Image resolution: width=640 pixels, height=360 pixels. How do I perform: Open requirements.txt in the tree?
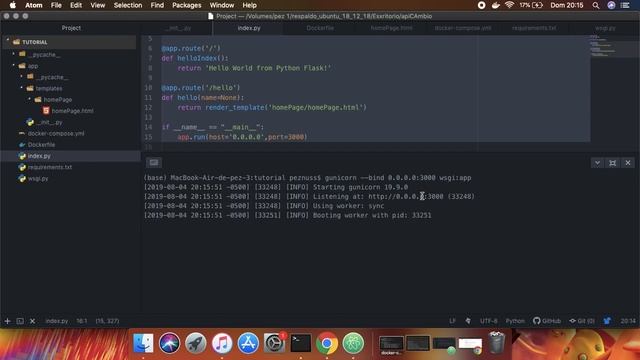(x=49, y=167)
